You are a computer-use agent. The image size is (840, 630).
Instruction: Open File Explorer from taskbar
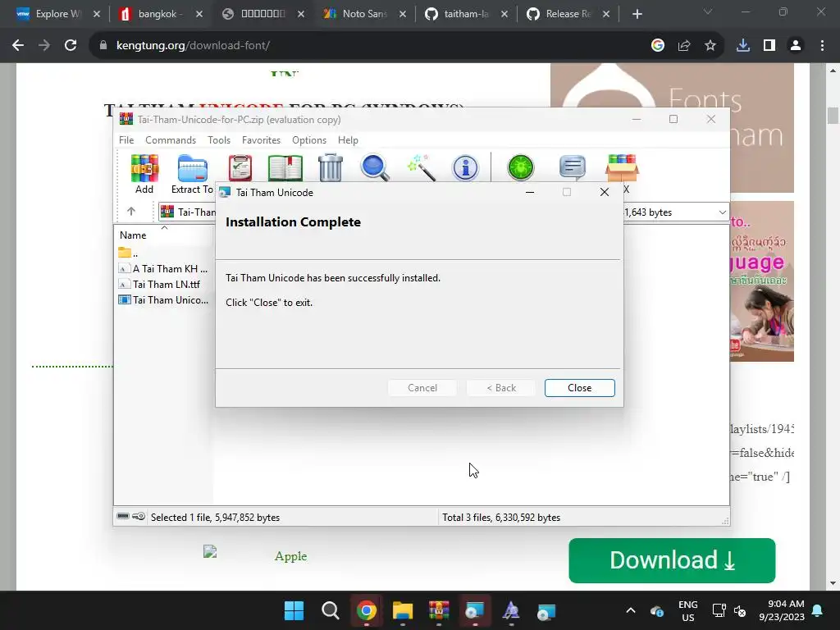pyautogui.click(x=402, y=610)
